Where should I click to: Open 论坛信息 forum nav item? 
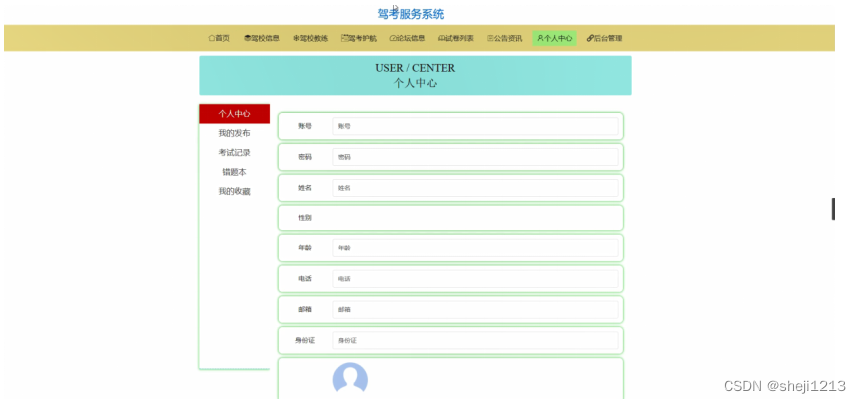(x=407, y=38)
